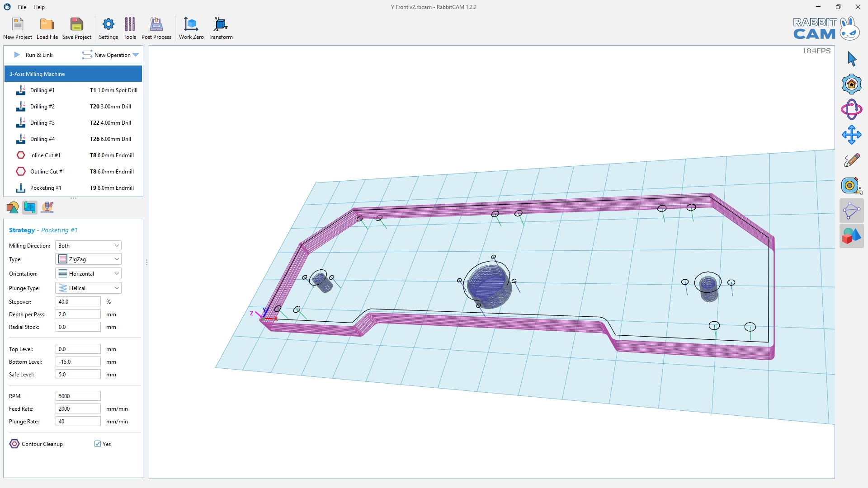The height and width of the screenshot is (488, 868).
Task: Toggle the 3D shapes display button
Action: [851, 236]
